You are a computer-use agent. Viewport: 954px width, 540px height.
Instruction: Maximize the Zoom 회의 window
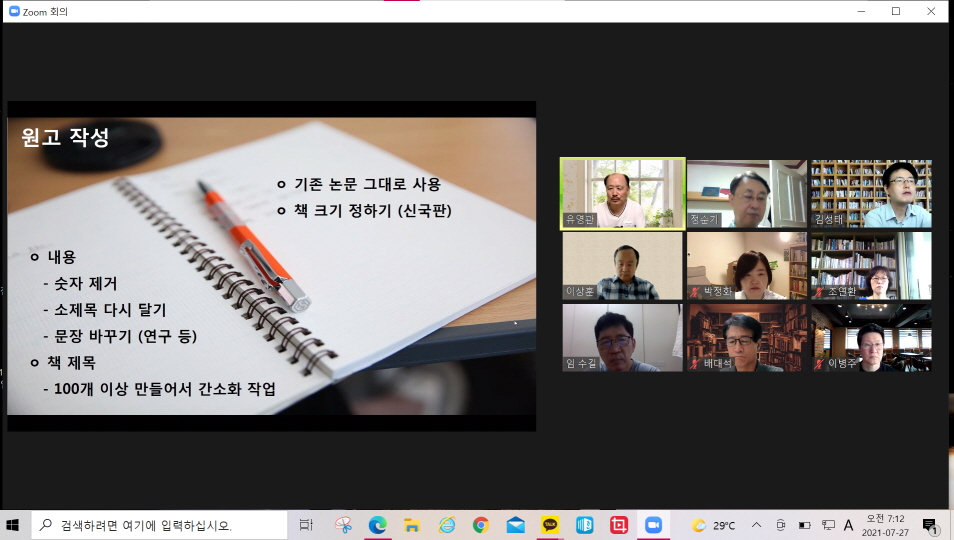895,11
